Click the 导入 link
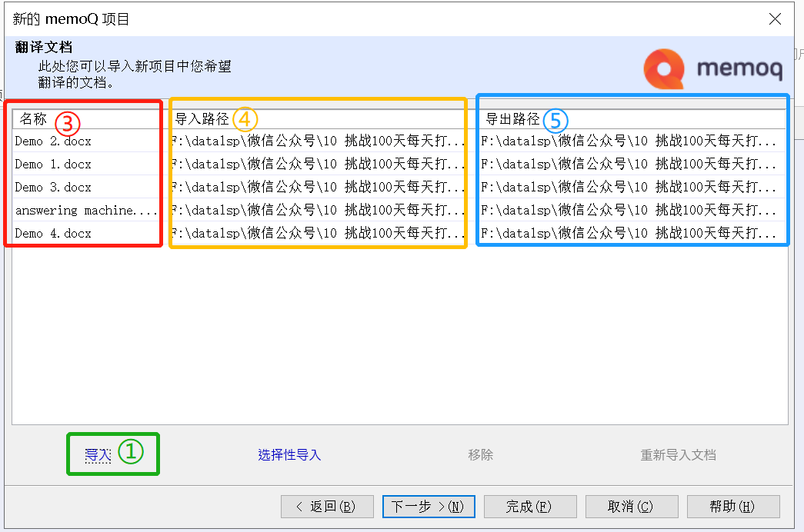This screenshot has width=804, height=532. (x=98, y=454)
